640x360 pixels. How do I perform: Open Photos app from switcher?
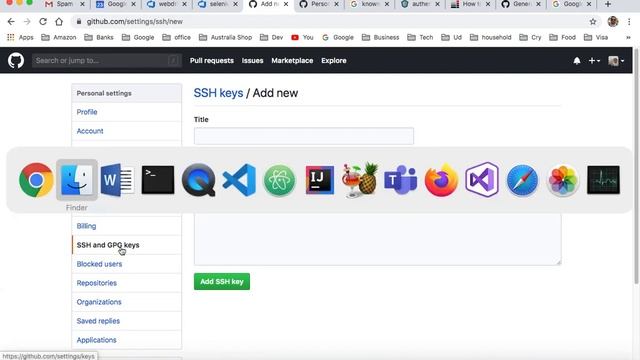pos(563,180)
